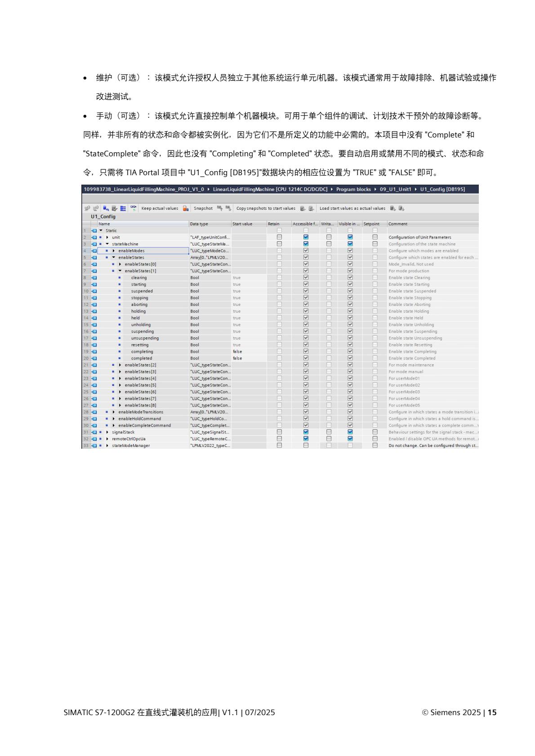Click the data block icon in row 33
The height and width of the screenshot is (756, 535).
(94, 446)
